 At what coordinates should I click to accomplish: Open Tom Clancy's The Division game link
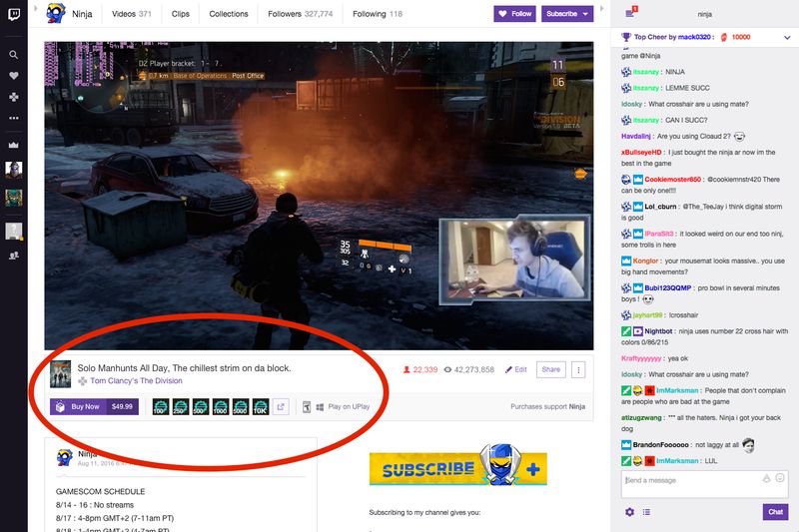[x=136, y=381]
